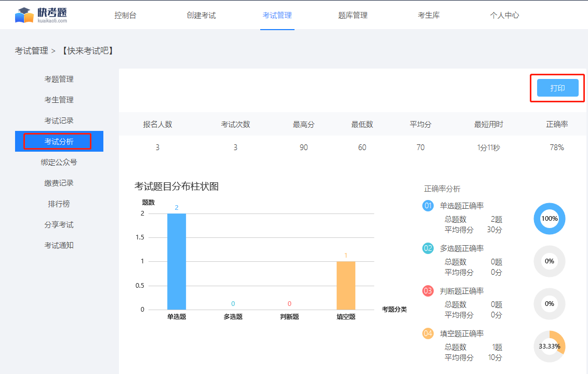This screenshot has width=588, height=374.
Task: Click the 【快来考试吧】 exam title
Action: (x=88, y=50)
